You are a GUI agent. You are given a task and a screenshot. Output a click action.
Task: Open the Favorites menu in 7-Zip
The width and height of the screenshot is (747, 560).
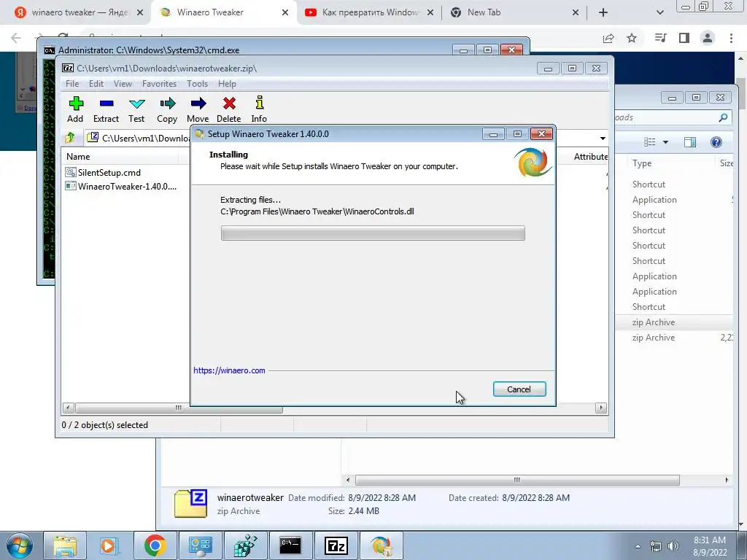159,84
